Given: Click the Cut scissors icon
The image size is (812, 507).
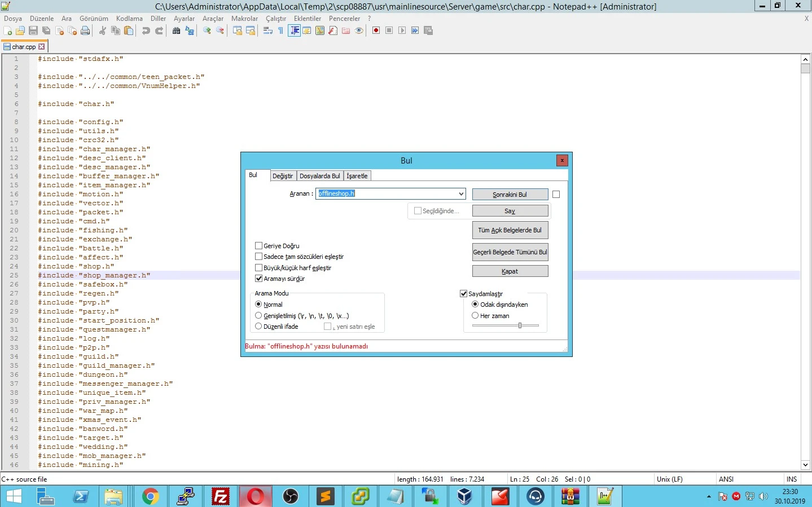Looking at the screenshot, I should (102, 30).
